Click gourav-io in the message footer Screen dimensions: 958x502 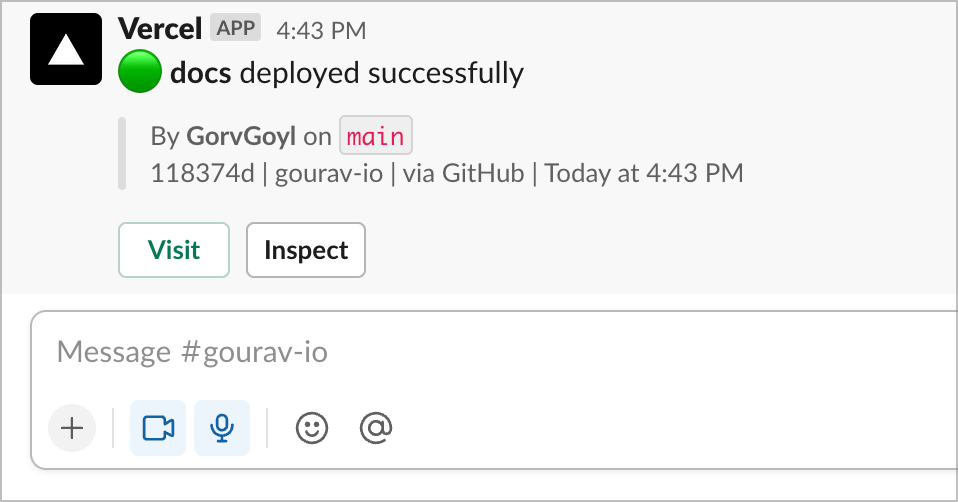click(329, 173)
